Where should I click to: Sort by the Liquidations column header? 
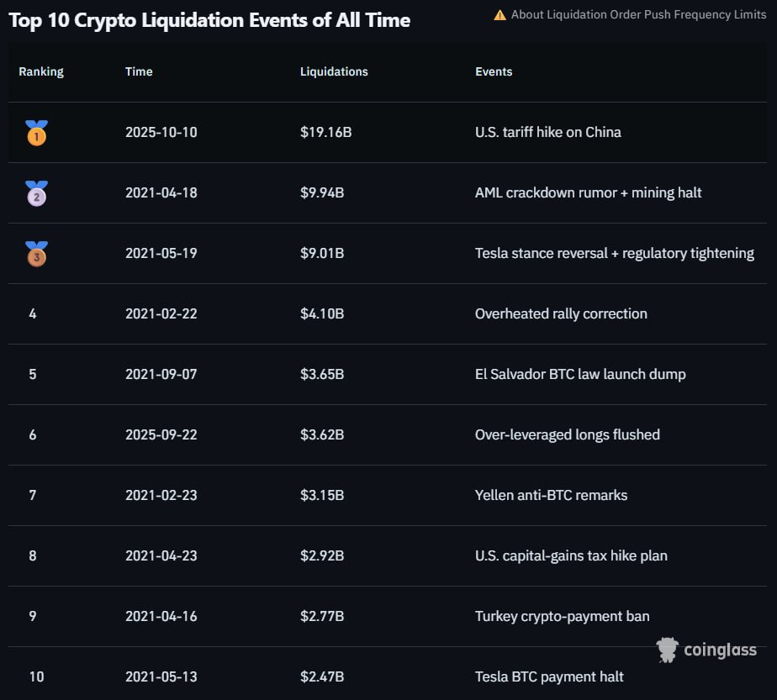[x=334, y=71]
